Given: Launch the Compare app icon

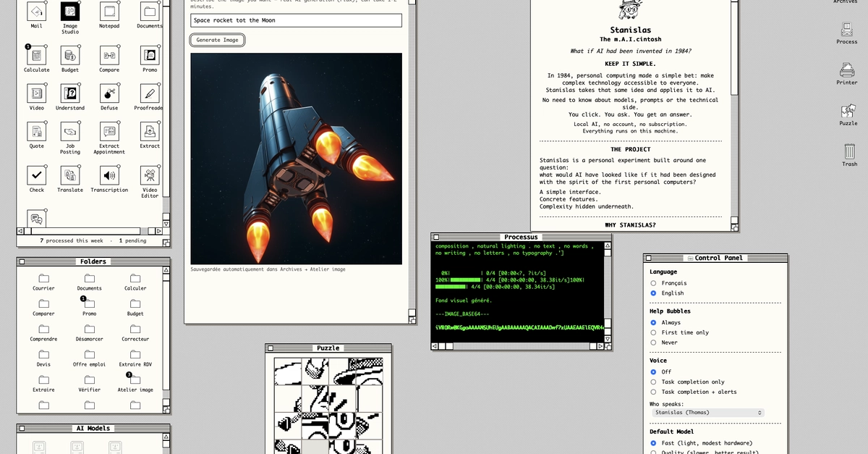Looking at the screenshot, I should (109, 55).
